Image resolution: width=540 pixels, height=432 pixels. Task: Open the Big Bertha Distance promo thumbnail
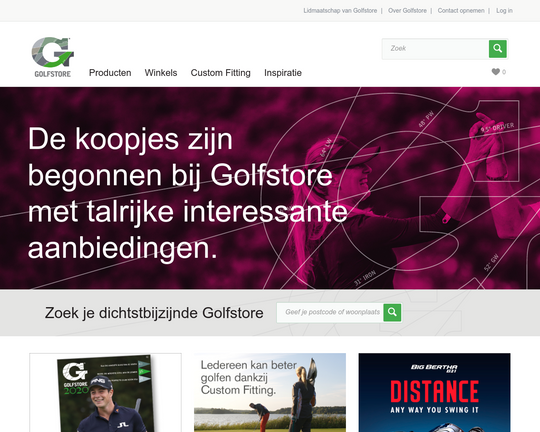click(x=434, y=393)
